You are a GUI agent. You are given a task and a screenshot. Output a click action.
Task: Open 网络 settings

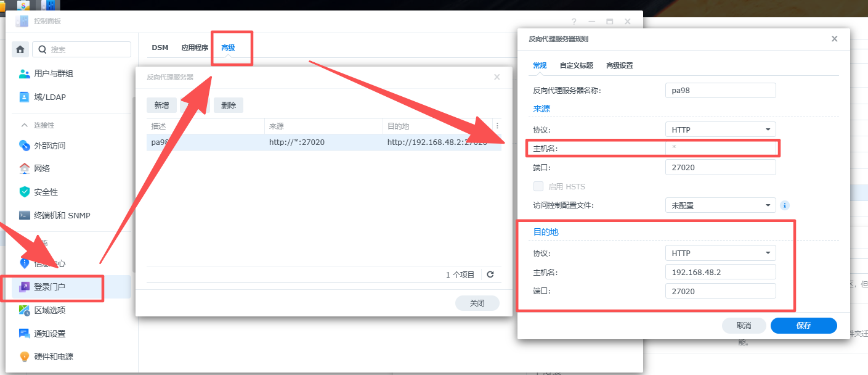click(x=42, y=168)
